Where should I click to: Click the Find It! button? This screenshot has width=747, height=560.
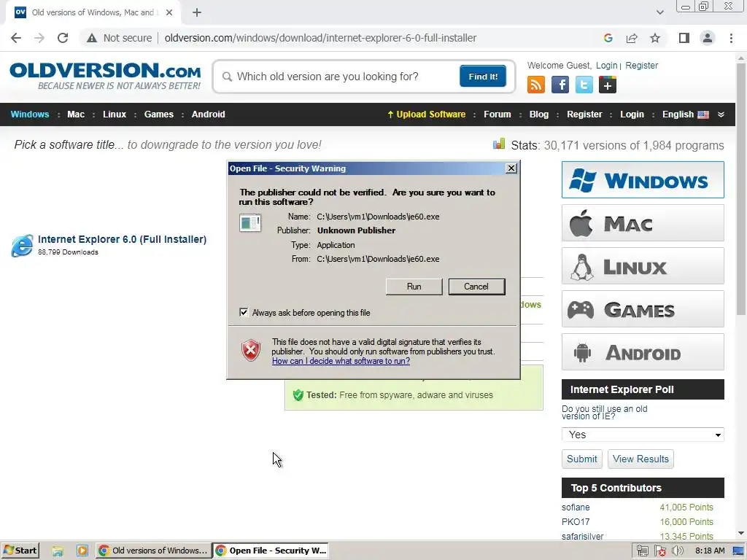pos(483,76)
